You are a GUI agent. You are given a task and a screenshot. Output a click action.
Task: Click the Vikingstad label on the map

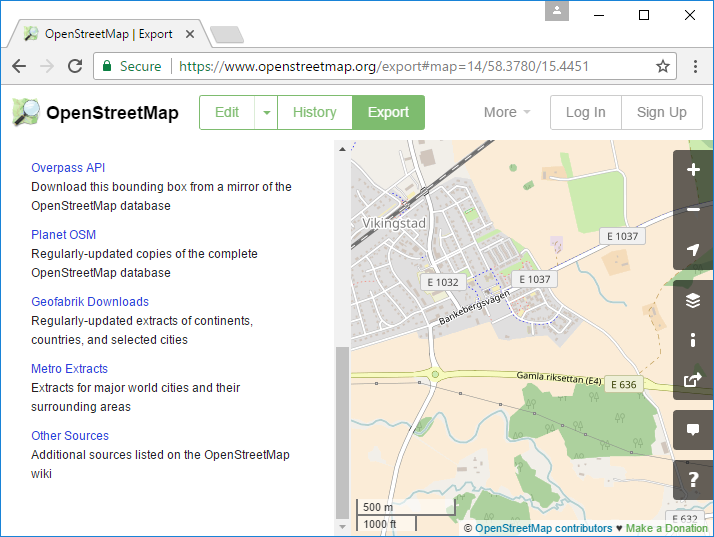pyautogui.click(x=394, y=223)
